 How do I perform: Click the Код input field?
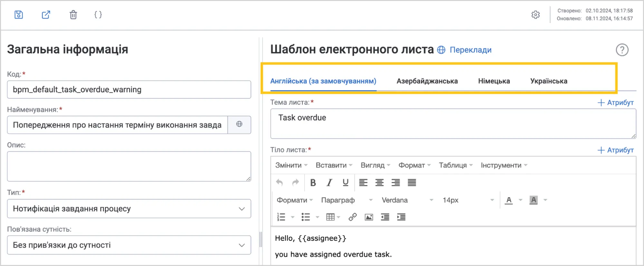tap(129, 90)
